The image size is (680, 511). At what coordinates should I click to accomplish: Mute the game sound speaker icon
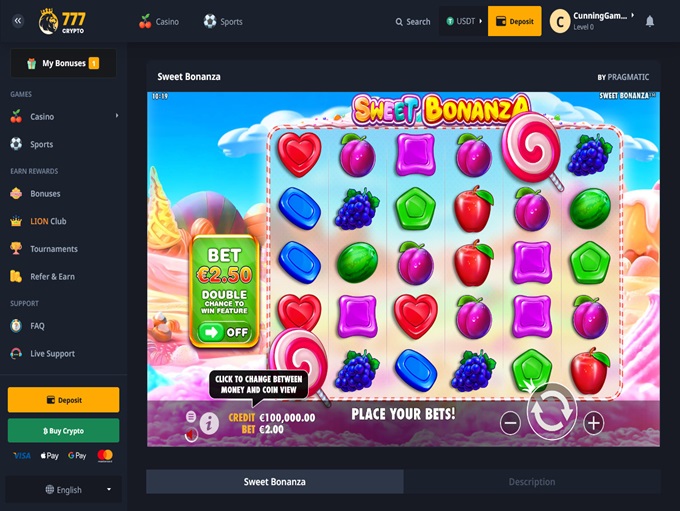click(x=191, y=435)
